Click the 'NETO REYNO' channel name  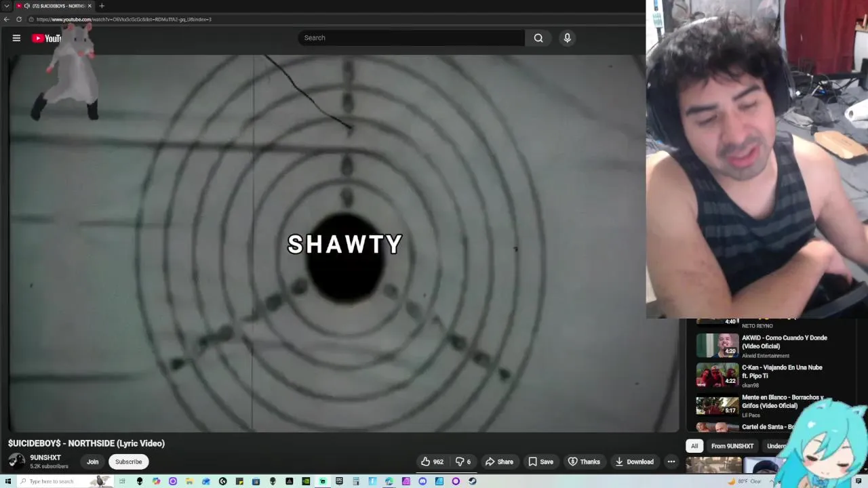(757, 326)
